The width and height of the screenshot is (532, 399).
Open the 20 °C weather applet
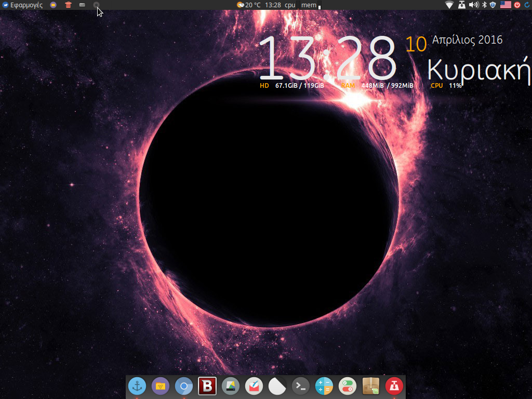pos(249,5)
